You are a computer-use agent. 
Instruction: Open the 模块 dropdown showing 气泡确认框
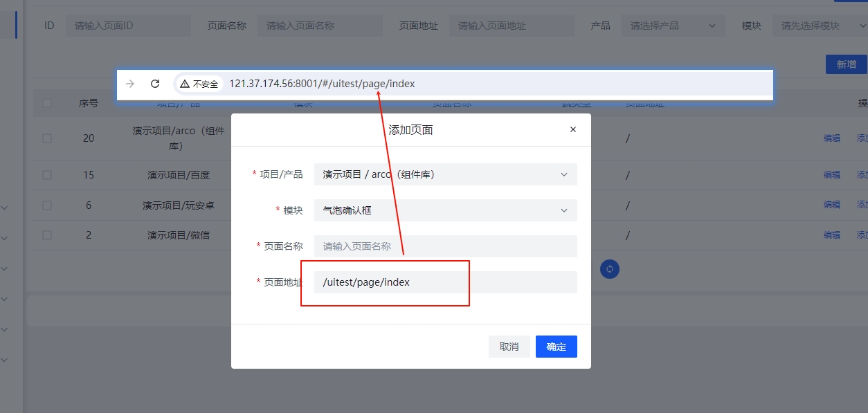[x=445, y=210]
